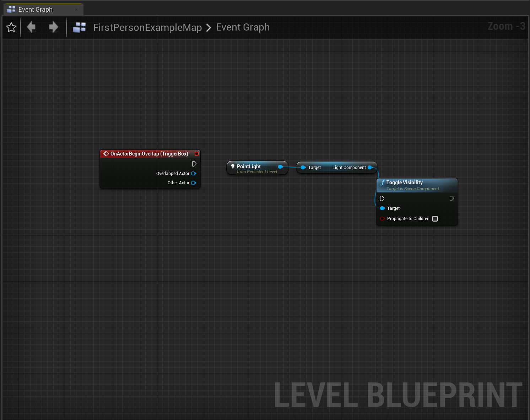This screenshot has width=530, height=420.
Task: Click the favorites star icon
Action: coord(11,27)
